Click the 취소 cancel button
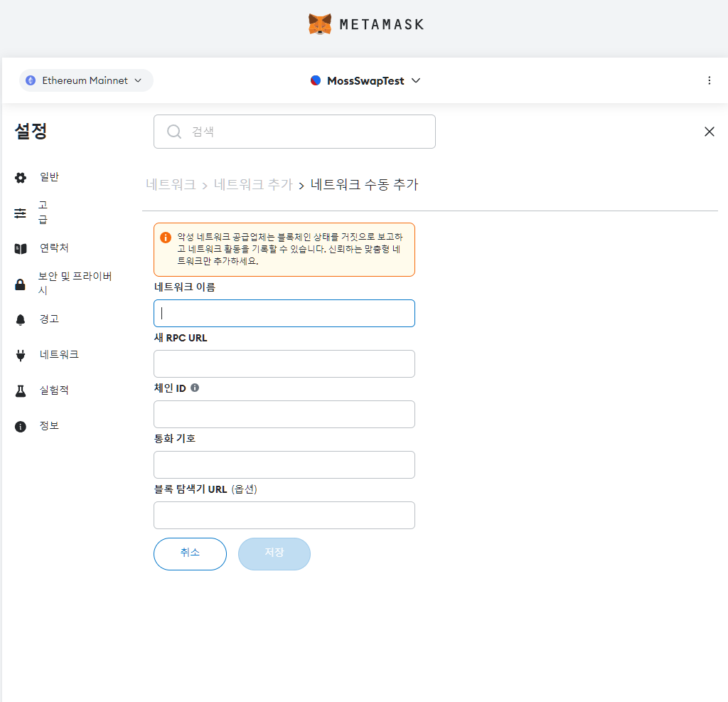 click(x=190, y=554)
